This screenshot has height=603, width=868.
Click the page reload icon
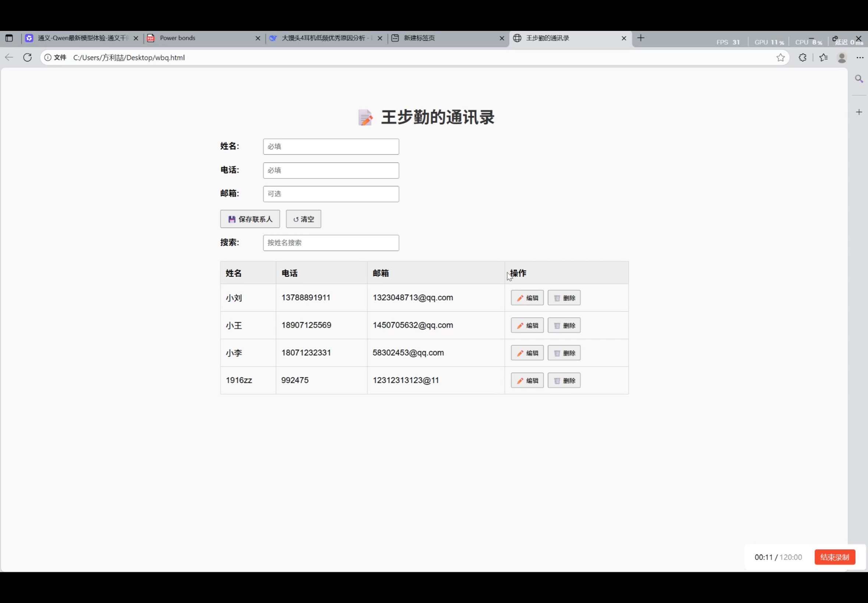click(x=27, y=57)
